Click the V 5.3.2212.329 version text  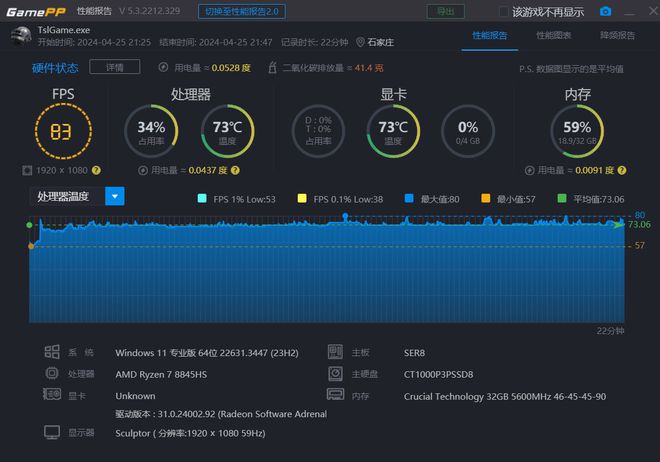pos(149,11)
